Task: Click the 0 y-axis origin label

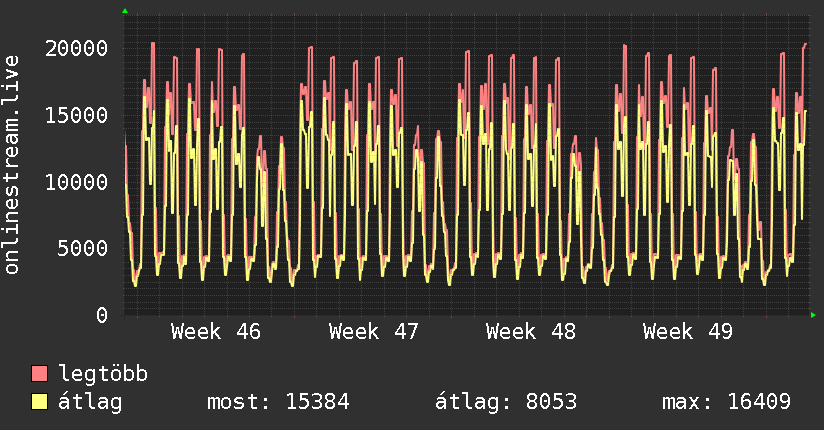Action: click(x=102, y=315)
